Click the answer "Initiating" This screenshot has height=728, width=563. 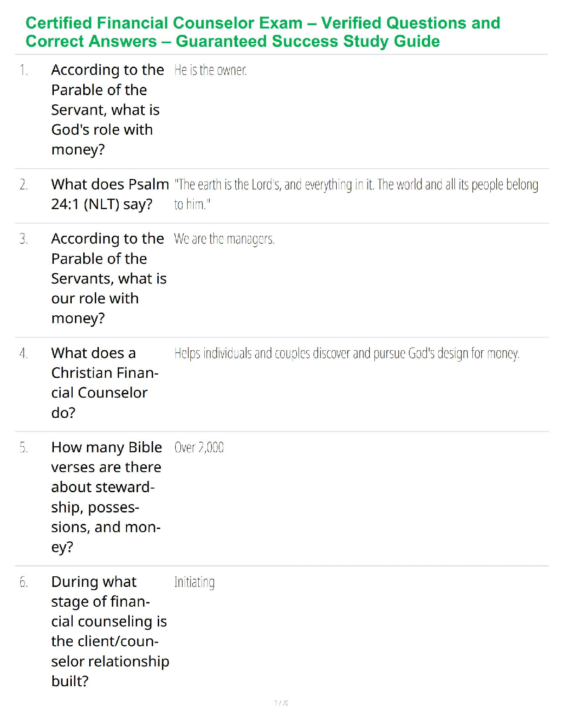(x=194, y=582)
